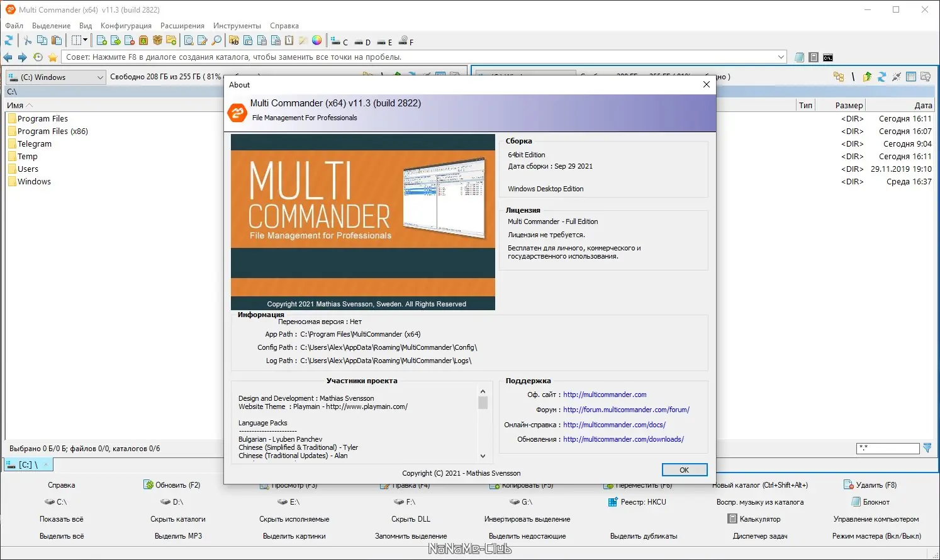The width and height of the screenshot is (940, 560).
Task: Switch to drive C toolbar button
Action: coord(340,42)
